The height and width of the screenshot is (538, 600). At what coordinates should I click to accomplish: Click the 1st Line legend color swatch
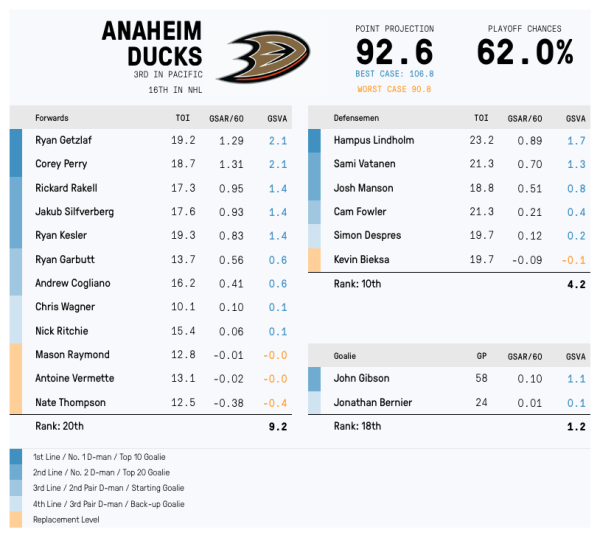16,456
